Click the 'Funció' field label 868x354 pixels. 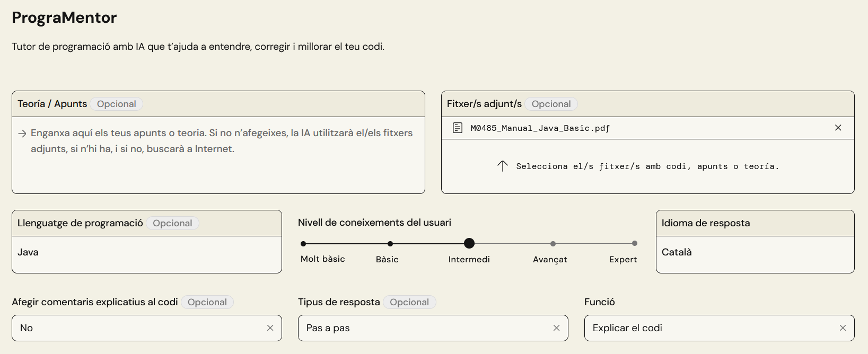[600, 302]
